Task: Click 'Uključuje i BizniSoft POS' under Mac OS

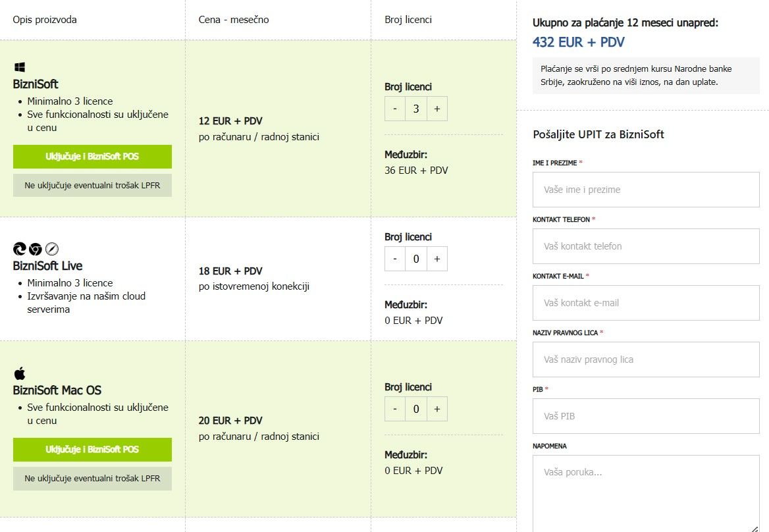Action: (x=92, y=450)
